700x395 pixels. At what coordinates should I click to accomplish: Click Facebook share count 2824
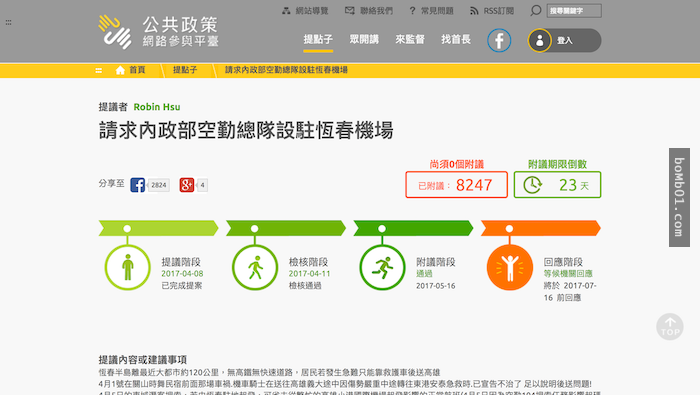pos(159,185)
